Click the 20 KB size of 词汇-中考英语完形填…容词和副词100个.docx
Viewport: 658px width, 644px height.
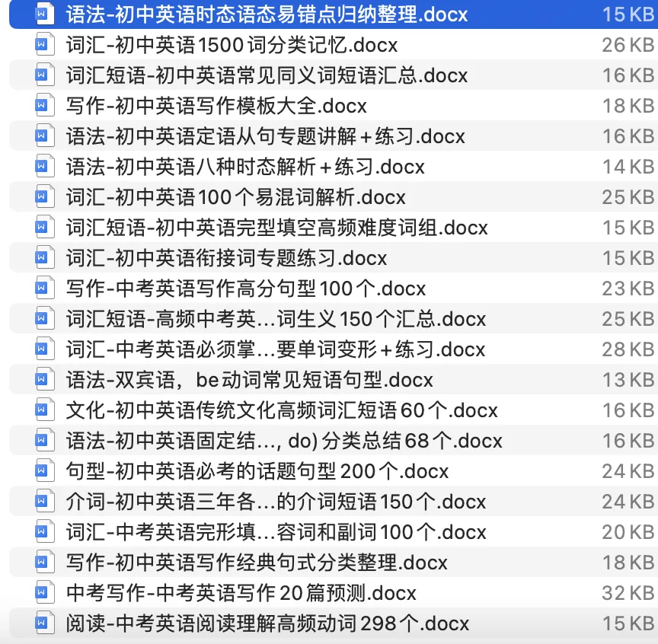tap(628, 531)
